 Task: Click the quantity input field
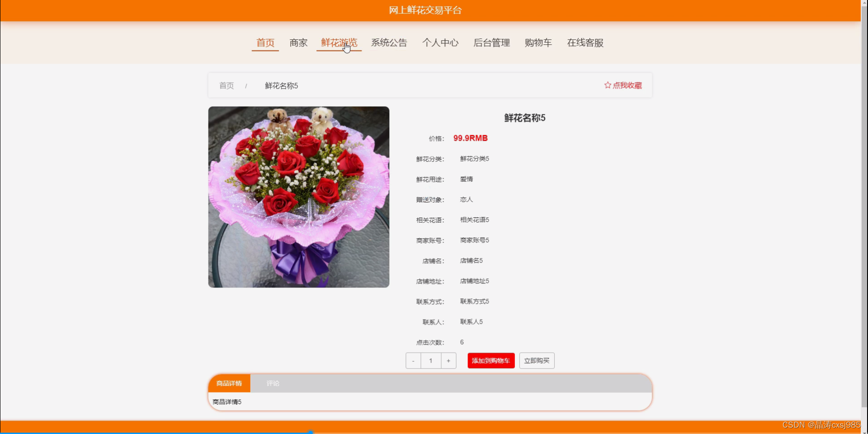(431, 361)
